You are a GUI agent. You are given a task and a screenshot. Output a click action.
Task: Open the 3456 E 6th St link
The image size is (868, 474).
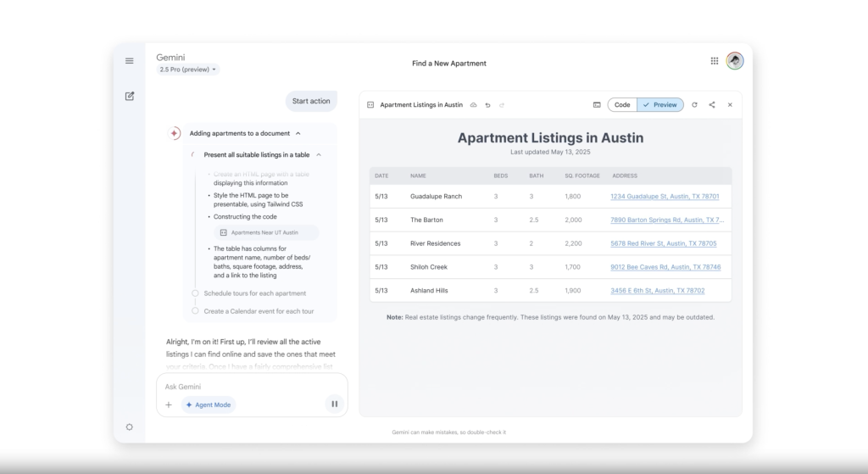coord(658,291)
